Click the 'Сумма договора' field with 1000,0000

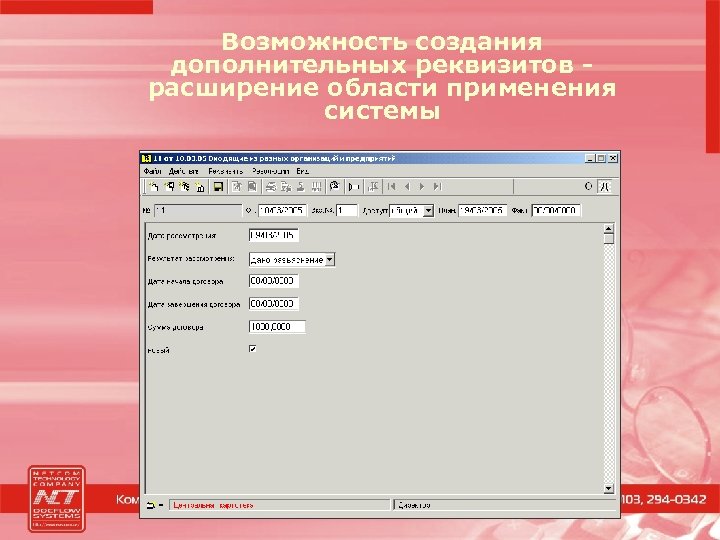(x=277, y=327)
